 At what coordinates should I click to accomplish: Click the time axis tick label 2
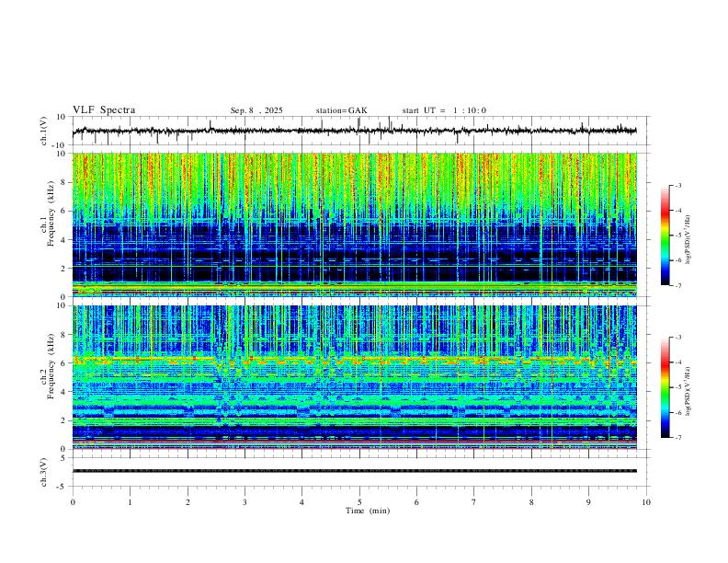(x=188, y=502)
